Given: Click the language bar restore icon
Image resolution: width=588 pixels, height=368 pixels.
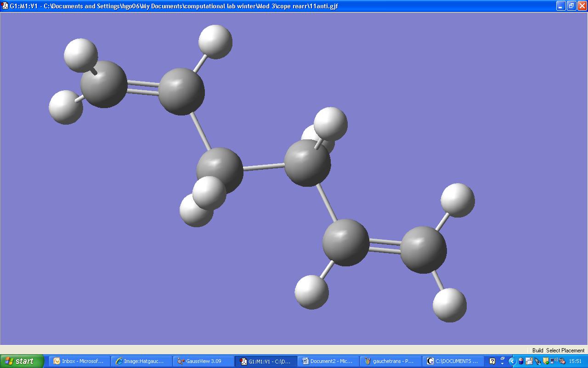Looking at the screenshot, I should [503, 359].
